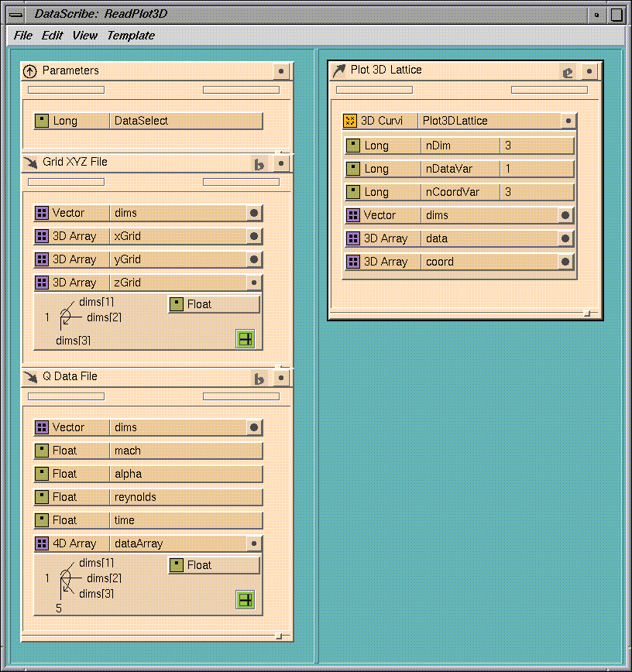632x672 pixels.
Task: Click the green component icon under zGrid
Action: (245, 338)
